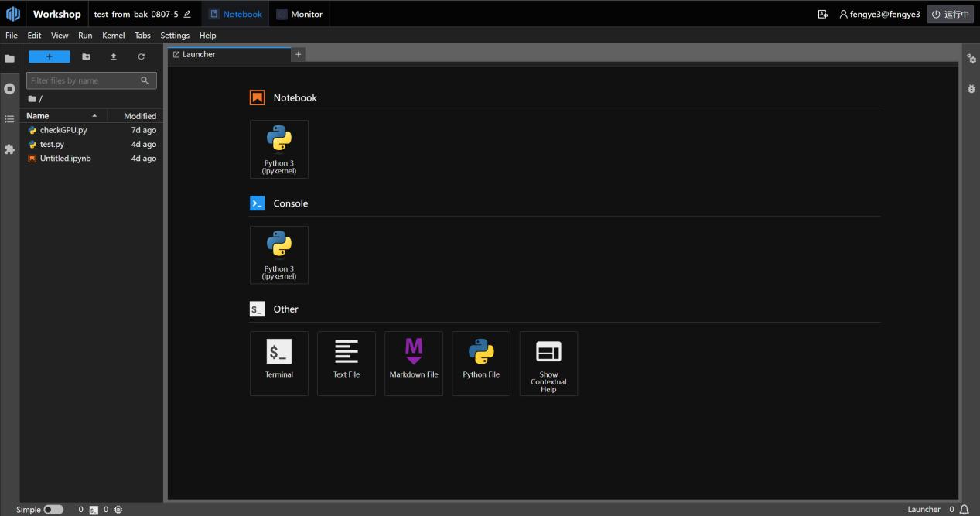Screen dimensions: 980x516
Task: Click the 4d ago value in the Untitled.ipynb row
Action: pos(144,159)
